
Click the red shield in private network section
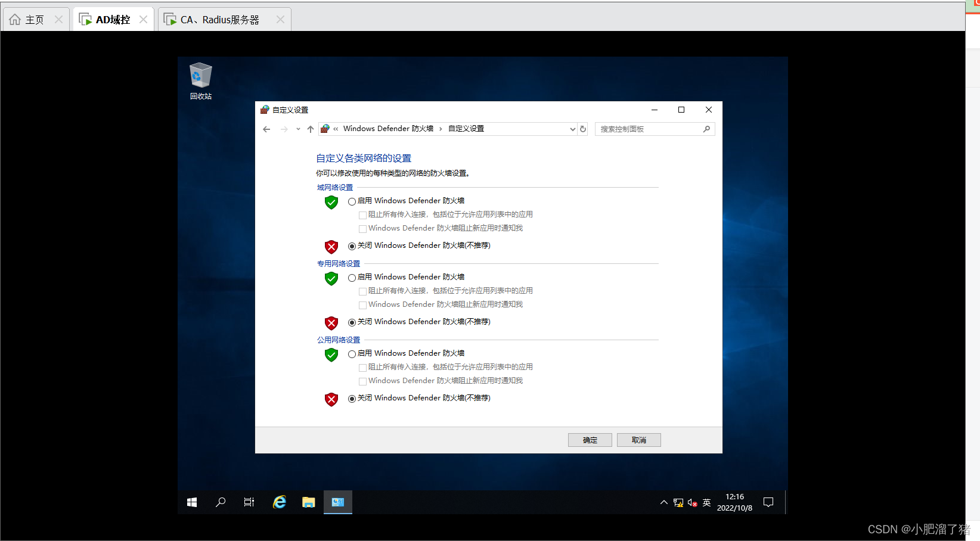pos(331,323)
